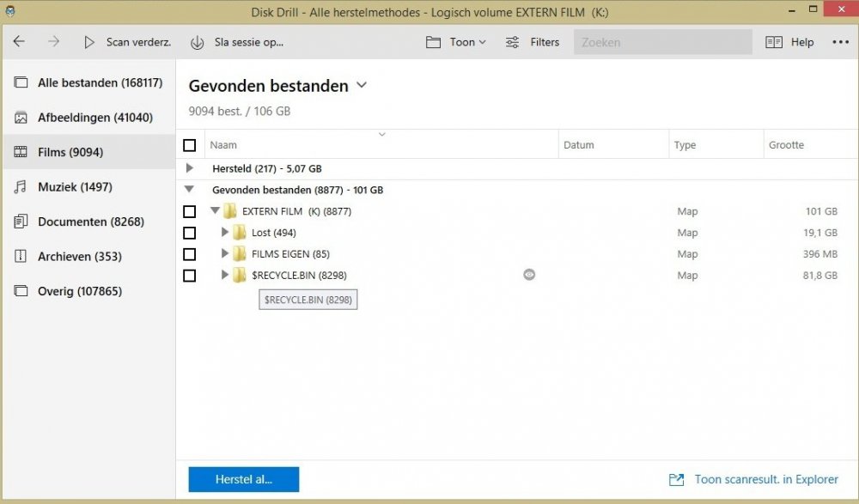Open the Help book icon
The image size is (859, 504).
pyautogui.click(x=774, y=42)
